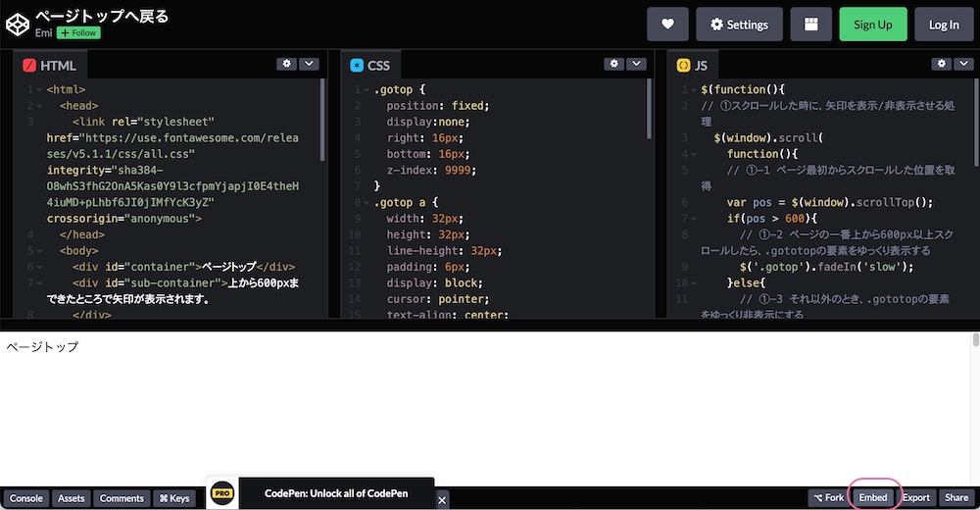Screen dimensions: 980x510
Task: Click the red HTML slash icon
Action: click(28, 65)
